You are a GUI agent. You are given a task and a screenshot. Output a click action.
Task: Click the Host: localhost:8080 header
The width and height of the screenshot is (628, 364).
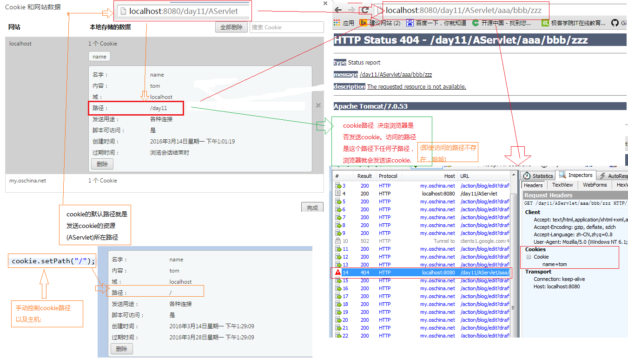tap(556, 286)
